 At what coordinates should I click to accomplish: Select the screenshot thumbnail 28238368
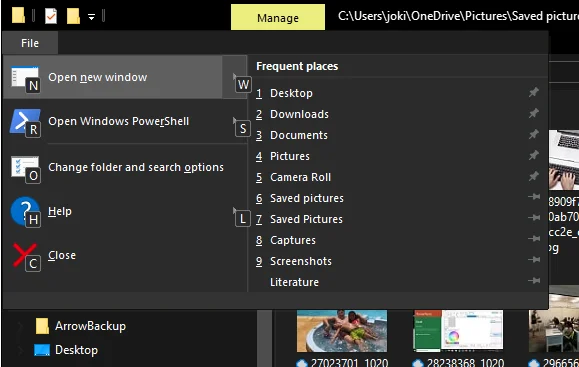click(458, 331)
